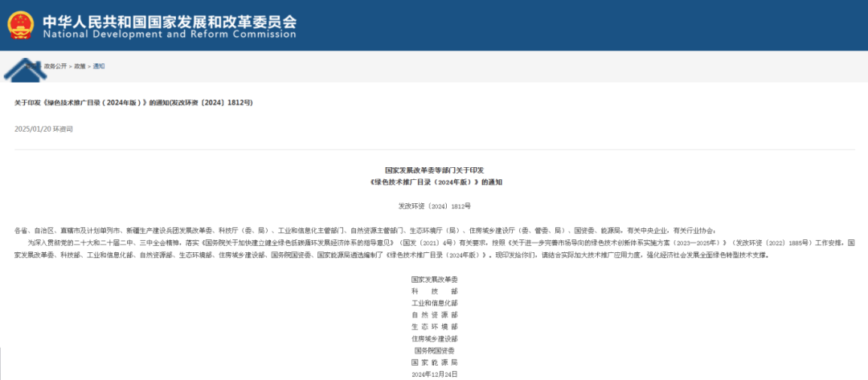This screenshot has height=380, width=868.
Task: Click the signing date 2024年12月24日
Action: click(x=434, y=374)
